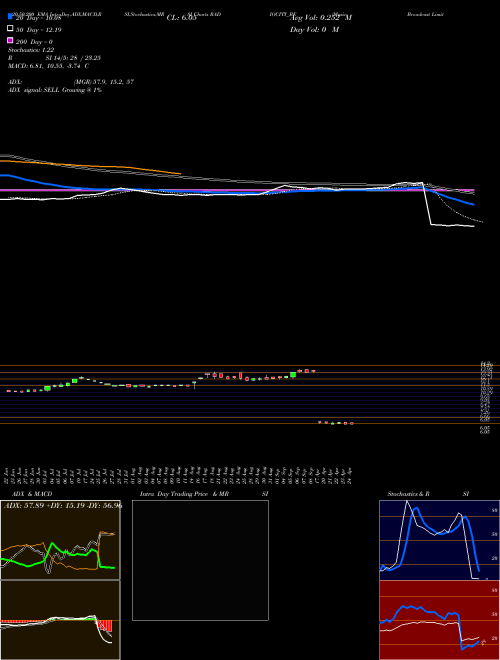The width and height of the screenshot is (500, 660).
Task: Click the 'Day Vol: 0 M' label
Action: click(x=314, y=30)
